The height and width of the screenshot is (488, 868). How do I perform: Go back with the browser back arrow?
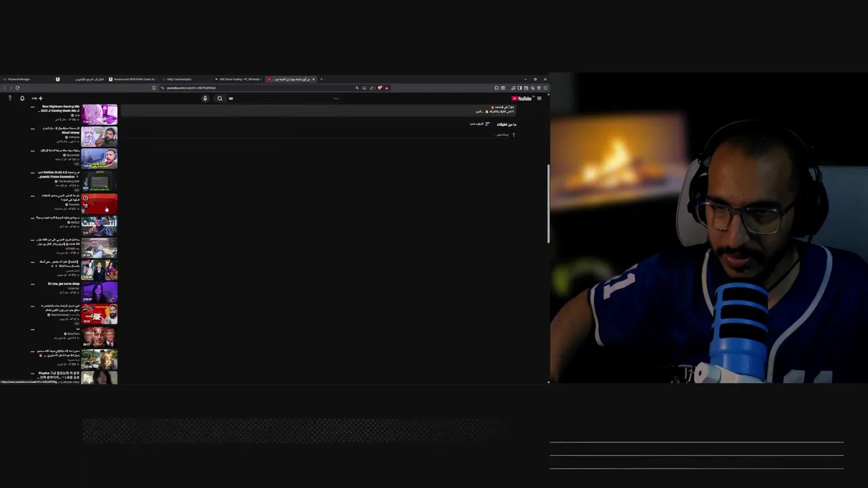click(5, 87)
